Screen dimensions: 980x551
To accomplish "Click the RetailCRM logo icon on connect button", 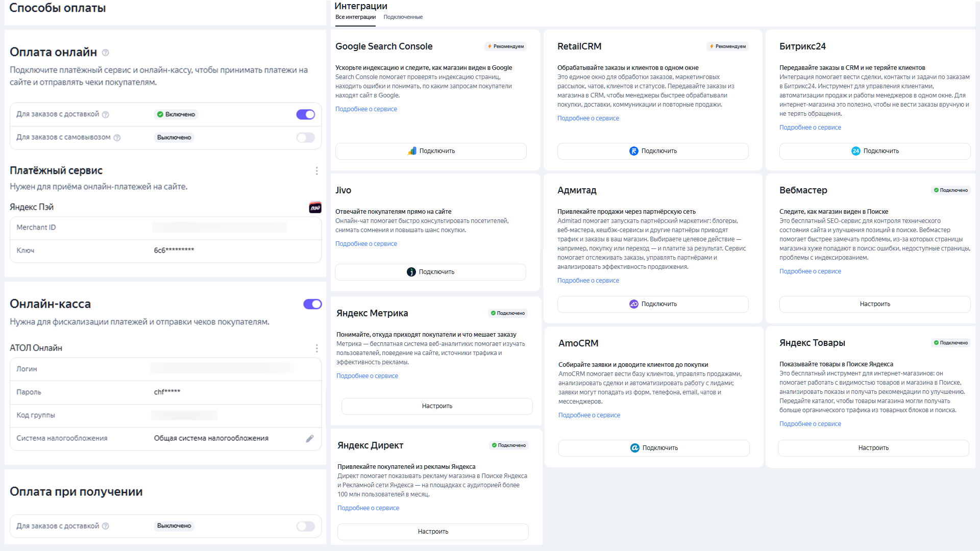I will coord(633,151).
